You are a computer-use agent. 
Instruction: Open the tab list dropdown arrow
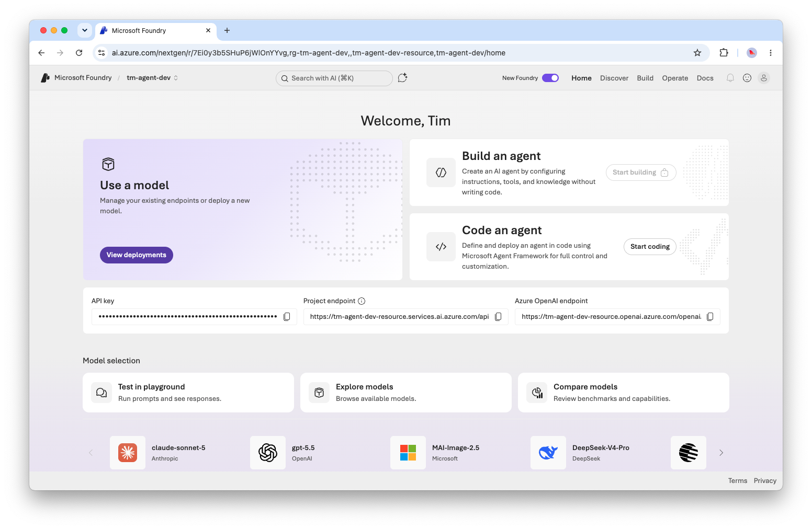tap(85, 30)
